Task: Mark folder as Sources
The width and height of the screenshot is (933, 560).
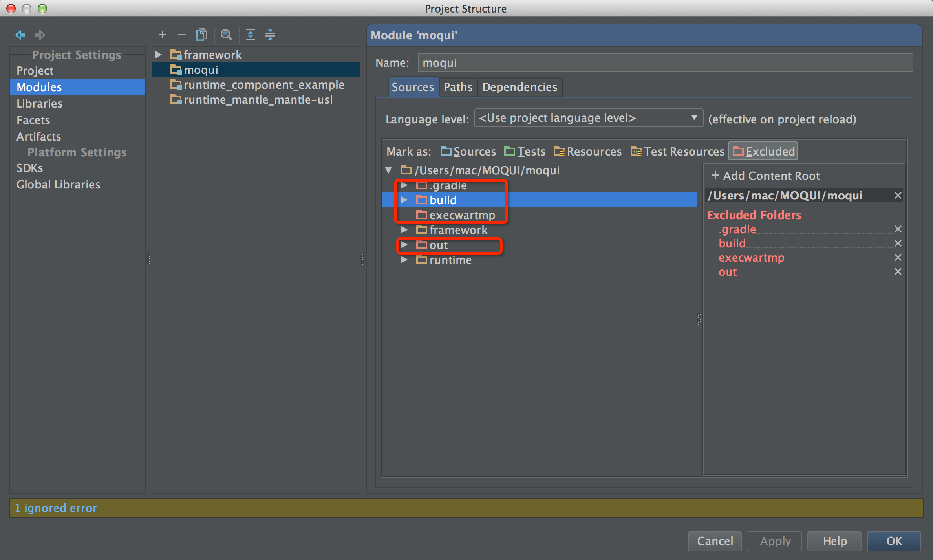Action: click(x=468, y=152)
